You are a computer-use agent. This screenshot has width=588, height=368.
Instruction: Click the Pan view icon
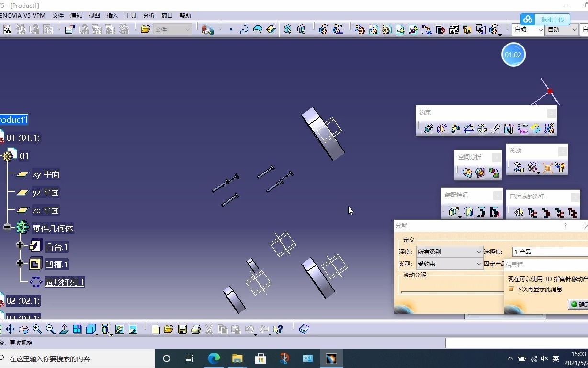(10, 329)
